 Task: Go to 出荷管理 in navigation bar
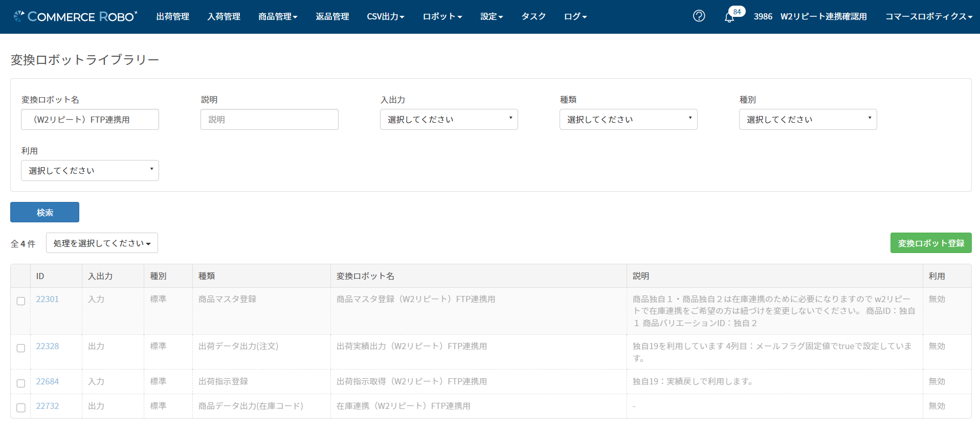[173, 16]
